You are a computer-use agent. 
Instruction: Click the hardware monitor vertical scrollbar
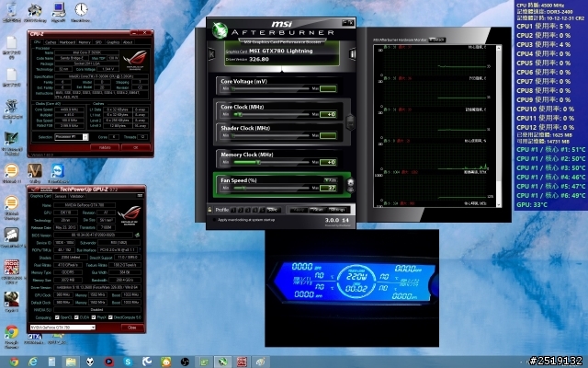click(x=499, y=126)
